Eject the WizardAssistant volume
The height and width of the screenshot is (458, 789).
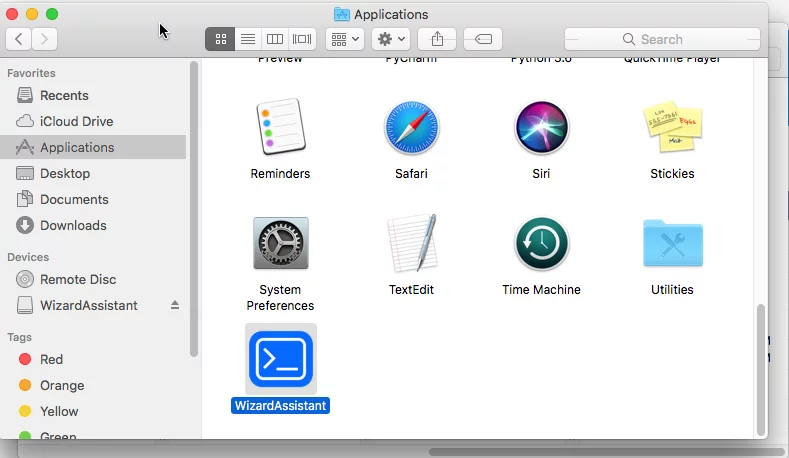point(175,305)
